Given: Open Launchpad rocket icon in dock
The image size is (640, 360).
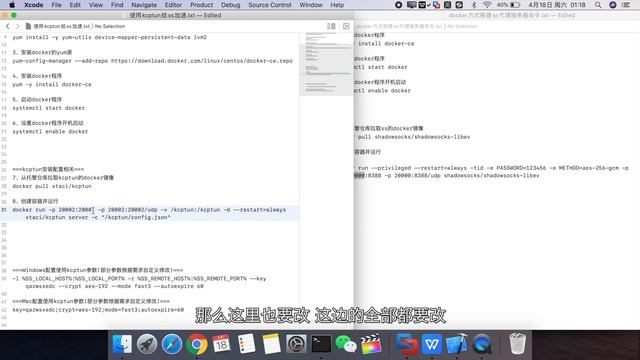Looking at the screenshot, I should [x=147, y=344].
